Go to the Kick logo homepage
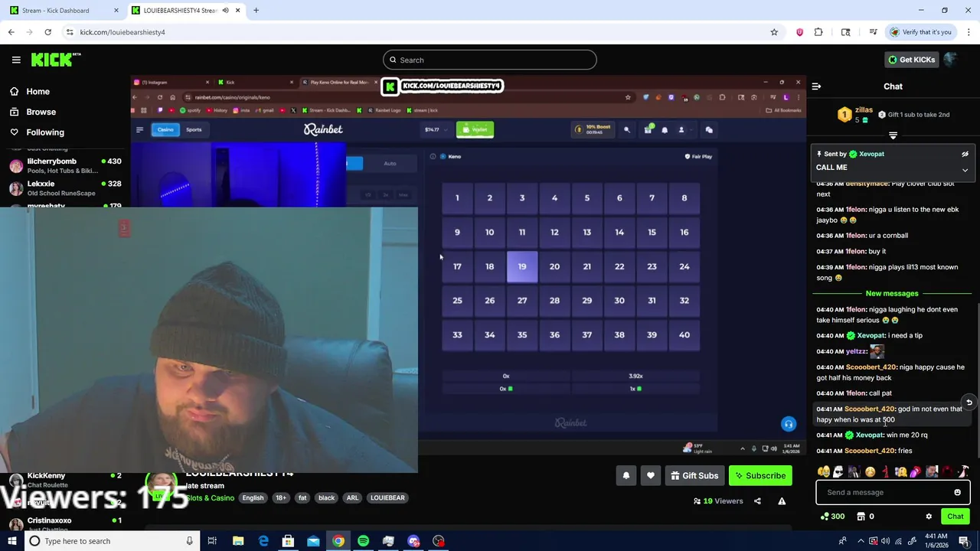Image resolution: width=980 pixels, height=551 pixels. pyautogui.click(x=55, y=60)
